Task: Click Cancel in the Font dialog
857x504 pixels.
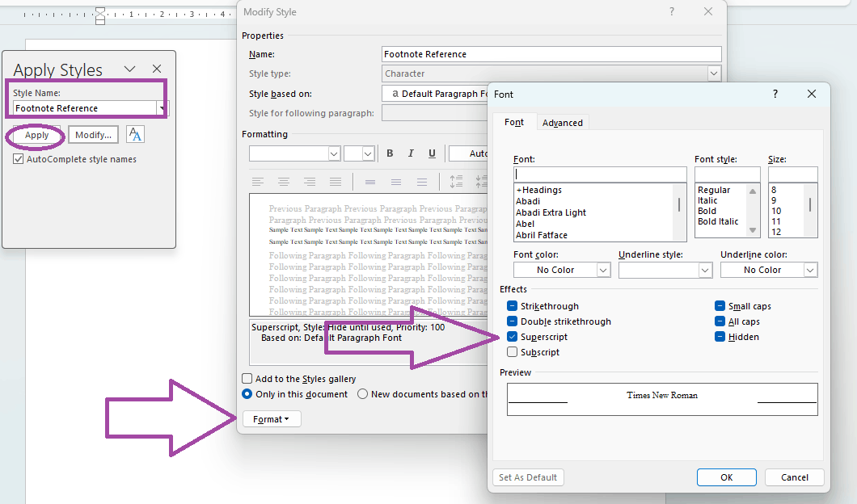Action: (x=794, y=477)
